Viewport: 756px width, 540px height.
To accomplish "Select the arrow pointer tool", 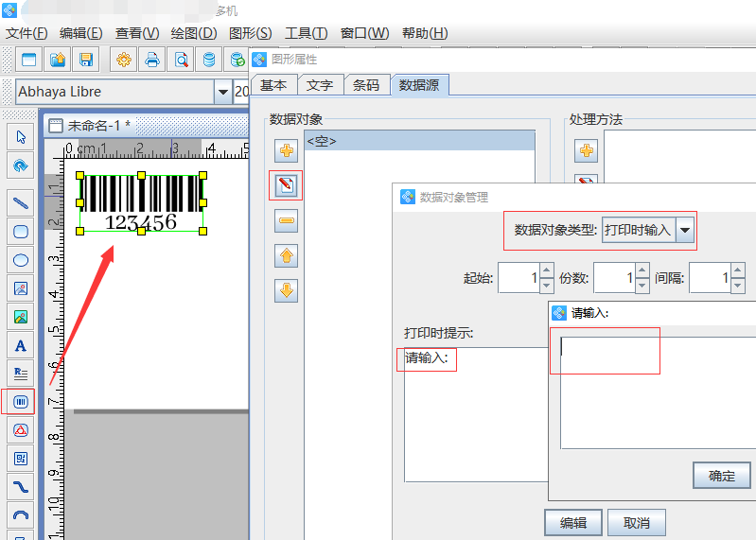I will 21,137.
